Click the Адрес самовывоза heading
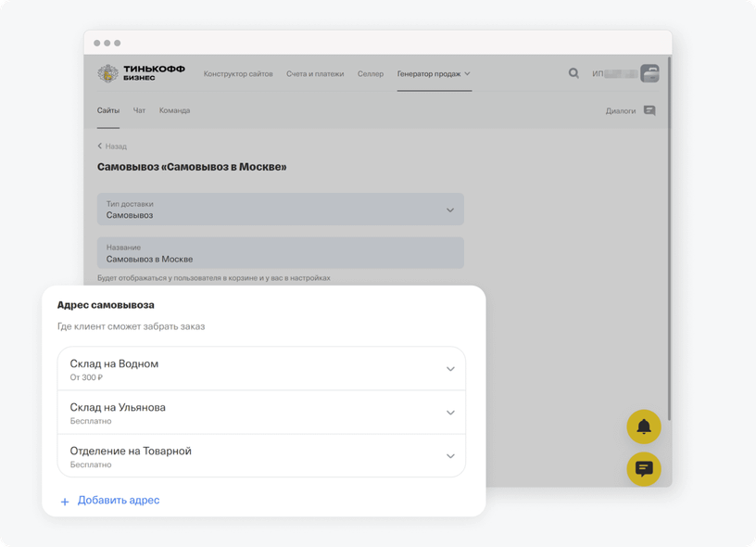The width and height of the screenshot is (756, 547). click(x=106, y=305)
